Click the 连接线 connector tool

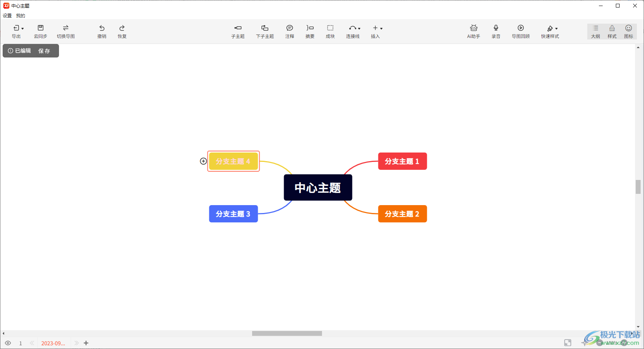353,32
